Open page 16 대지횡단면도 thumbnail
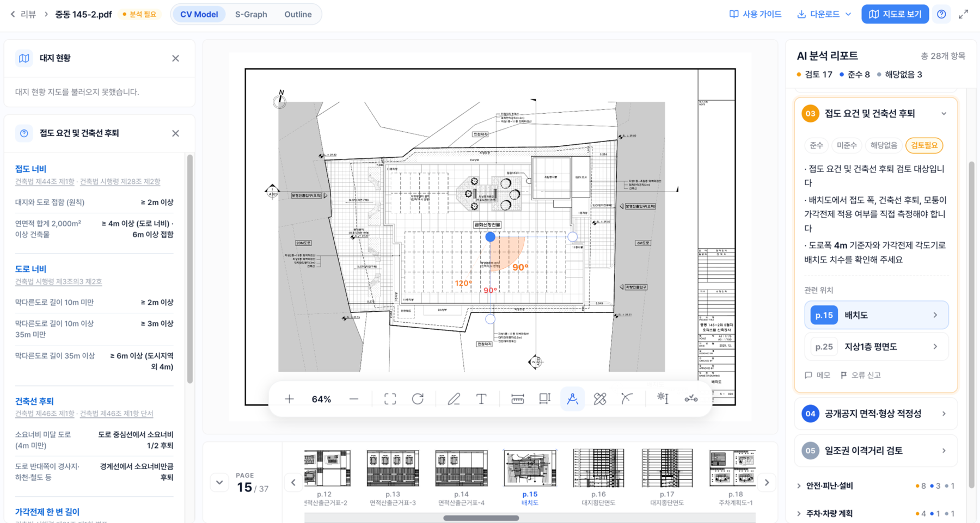980x523 pixels. point(598,477)
